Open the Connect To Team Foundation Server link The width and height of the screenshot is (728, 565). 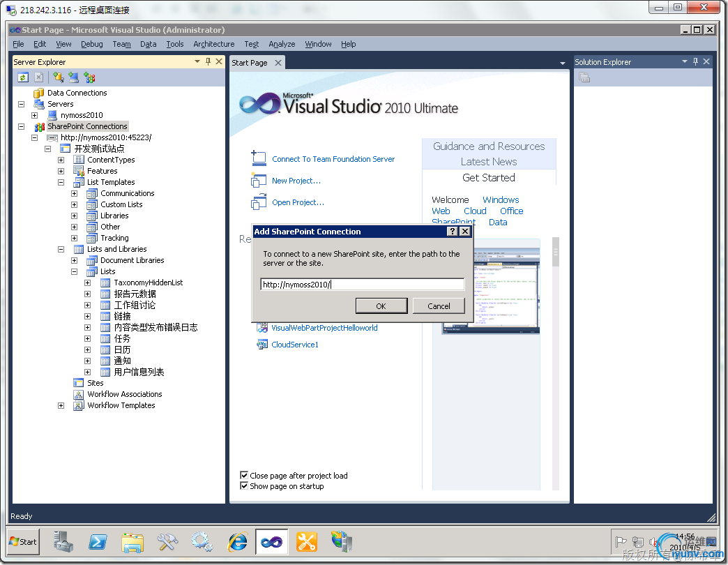click(333, 159)
